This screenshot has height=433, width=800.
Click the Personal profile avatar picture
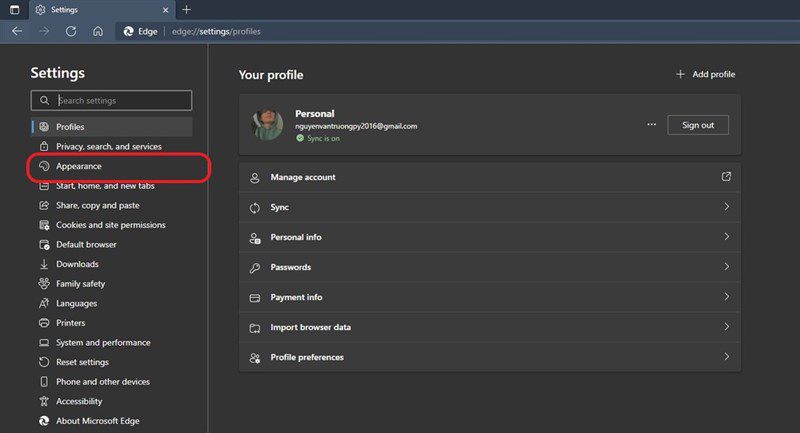267,124
